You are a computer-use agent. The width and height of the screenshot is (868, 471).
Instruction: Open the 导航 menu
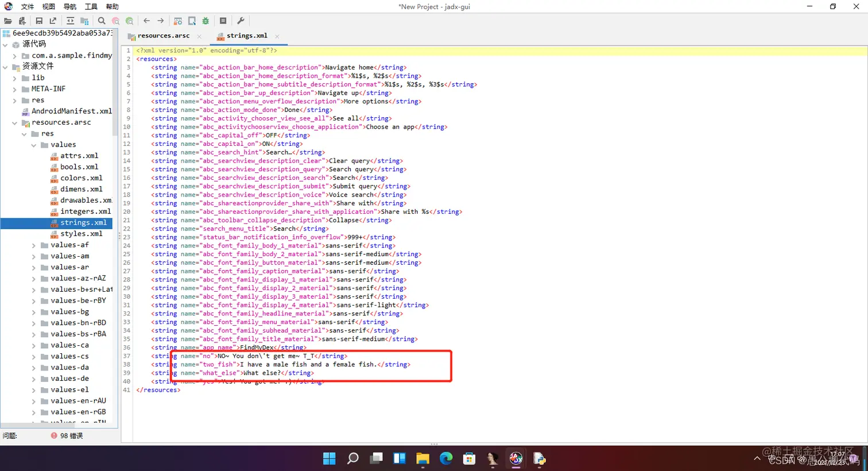click(70, 7)
